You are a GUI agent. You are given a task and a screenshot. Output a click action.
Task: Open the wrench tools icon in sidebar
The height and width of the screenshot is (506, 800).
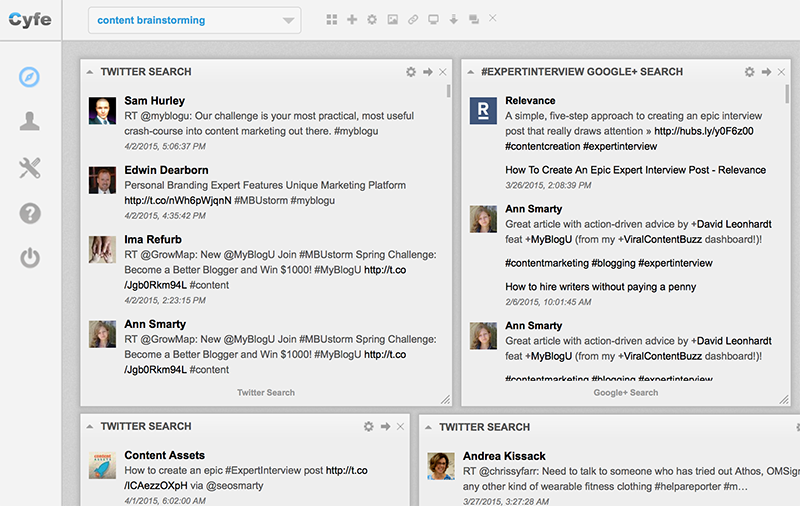[30, 168]
